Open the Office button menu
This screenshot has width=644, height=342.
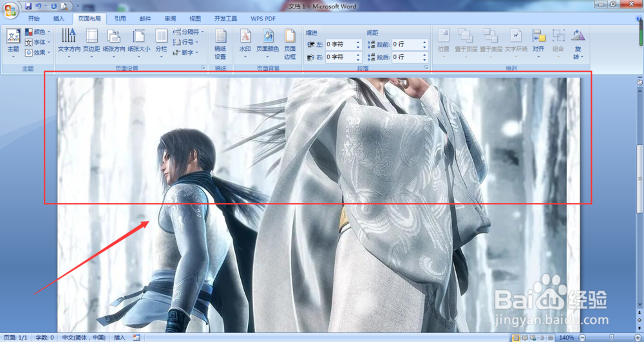point(11,10)
